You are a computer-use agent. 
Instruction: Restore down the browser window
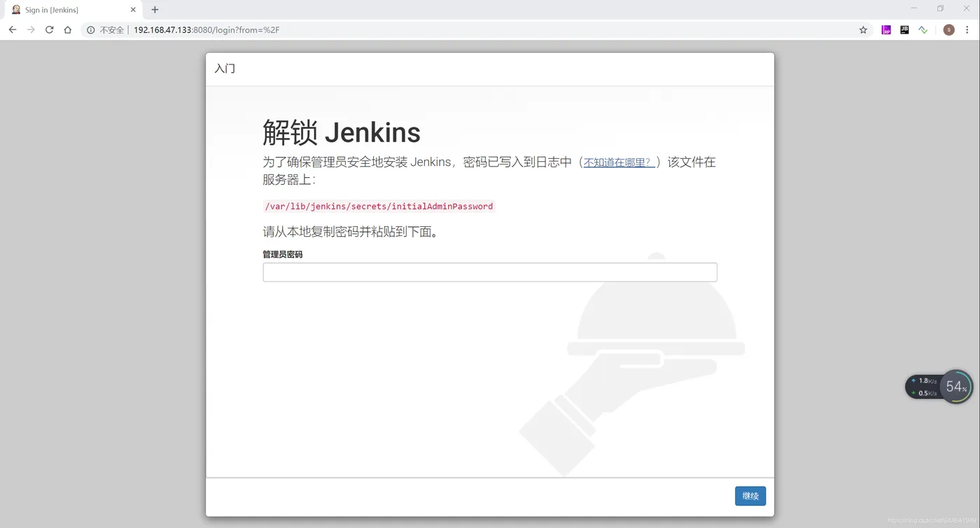940,8
